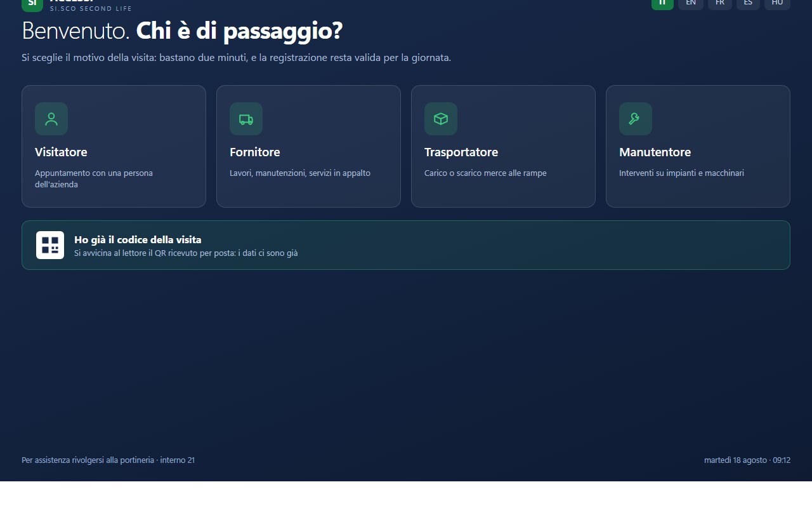Select the active IT language button
812x508 pixels.
(662, 3)
